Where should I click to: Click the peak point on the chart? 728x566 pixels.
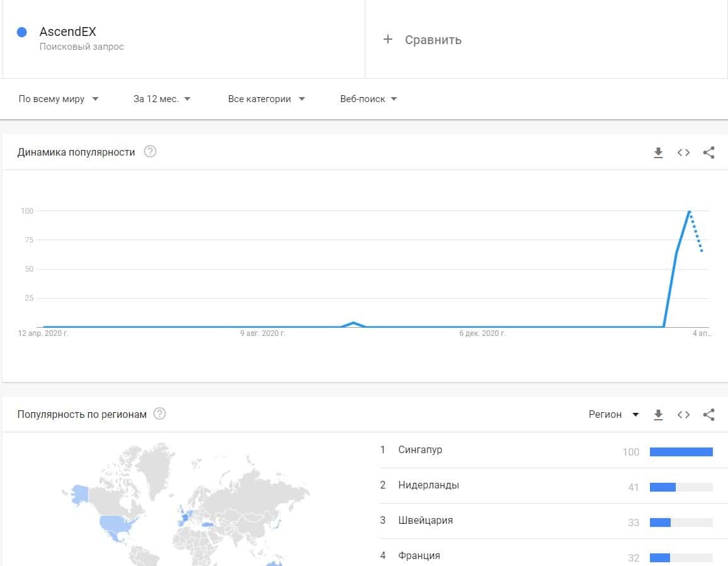tap(690, 211)
